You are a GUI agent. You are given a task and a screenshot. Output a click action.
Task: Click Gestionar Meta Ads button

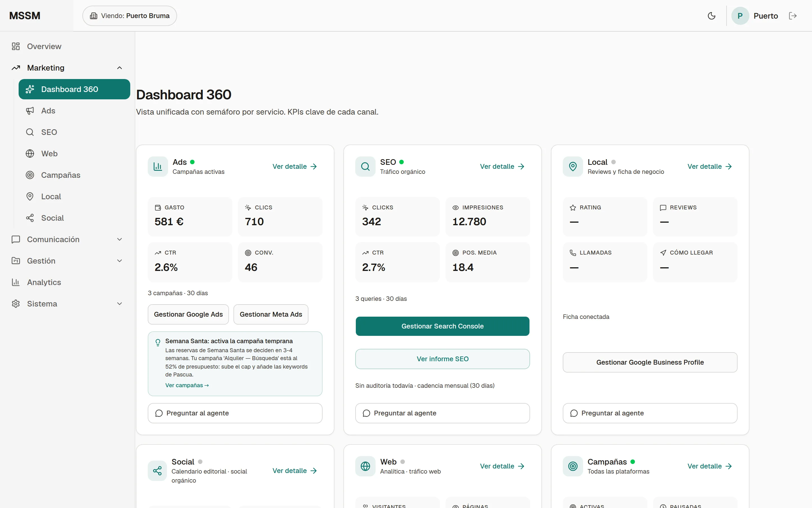point(271,314)
